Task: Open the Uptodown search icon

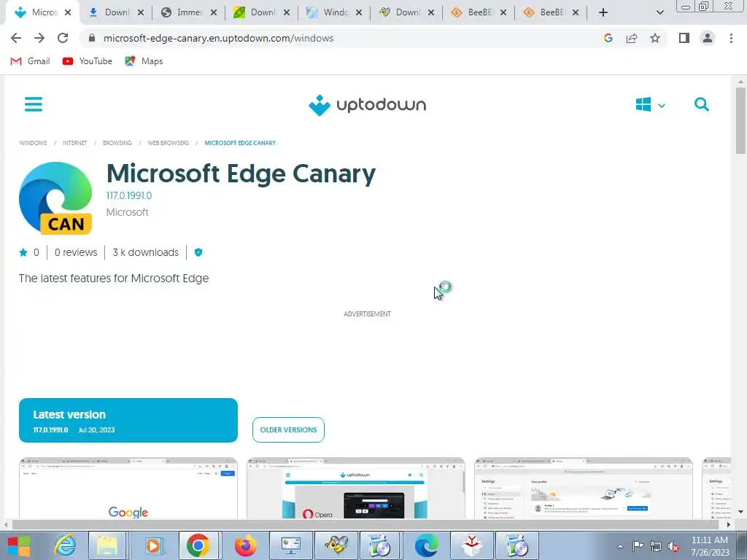Action: [x=701, y=104]
